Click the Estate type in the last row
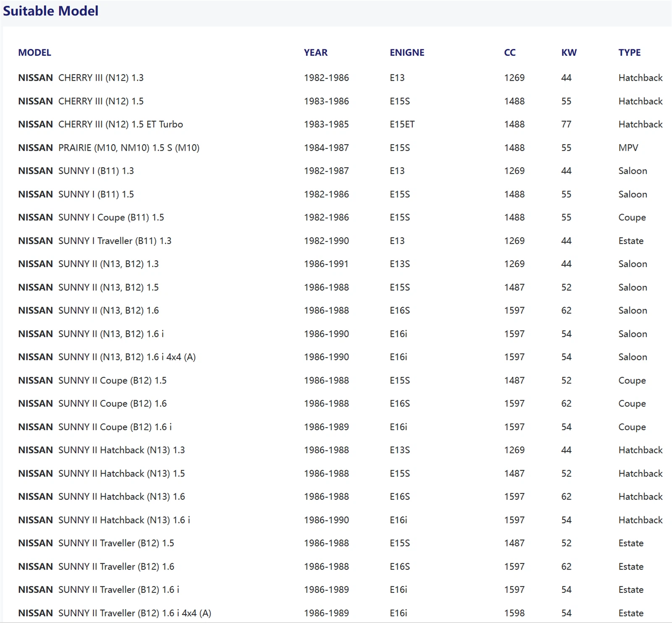Screen dimensions: 672x623 631,613
